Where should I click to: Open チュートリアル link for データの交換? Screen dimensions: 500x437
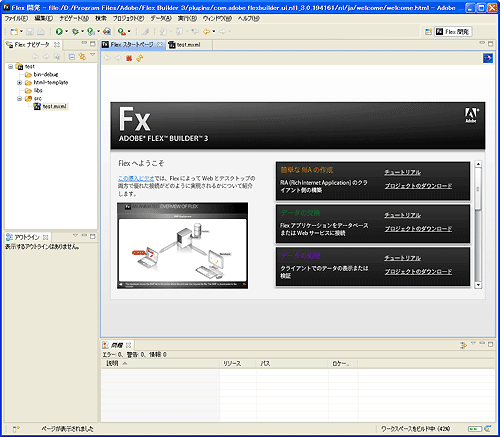pos(403,215)
